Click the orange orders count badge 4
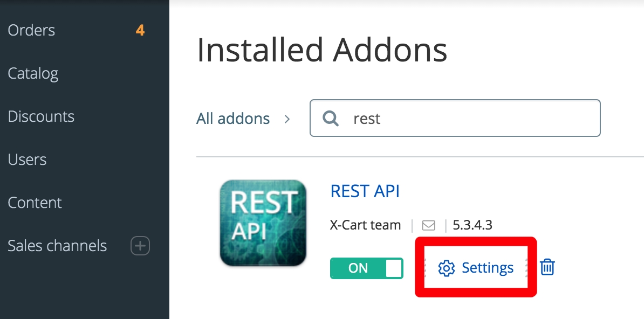Image resolution: width=644 pixels, height=319 pixels. [x=140, y=30]
